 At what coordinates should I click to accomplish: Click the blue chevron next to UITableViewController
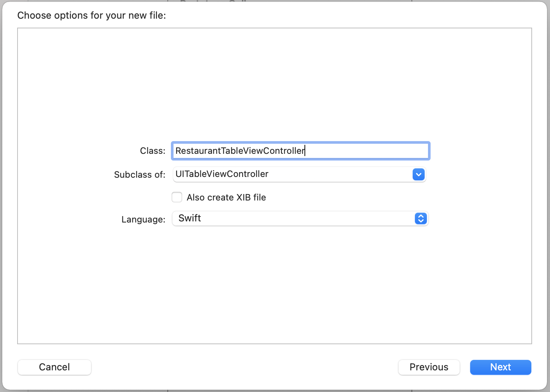(x=418, y=174)
